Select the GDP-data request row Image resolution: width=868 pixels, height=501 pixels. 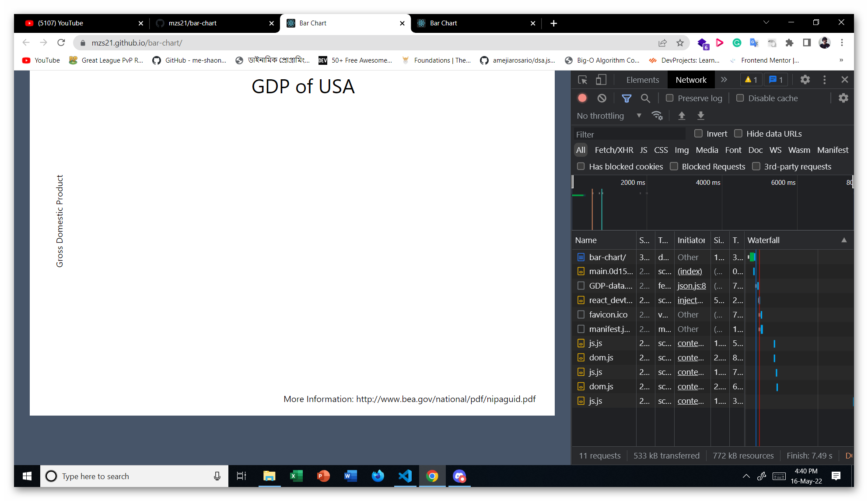[610, 286]
